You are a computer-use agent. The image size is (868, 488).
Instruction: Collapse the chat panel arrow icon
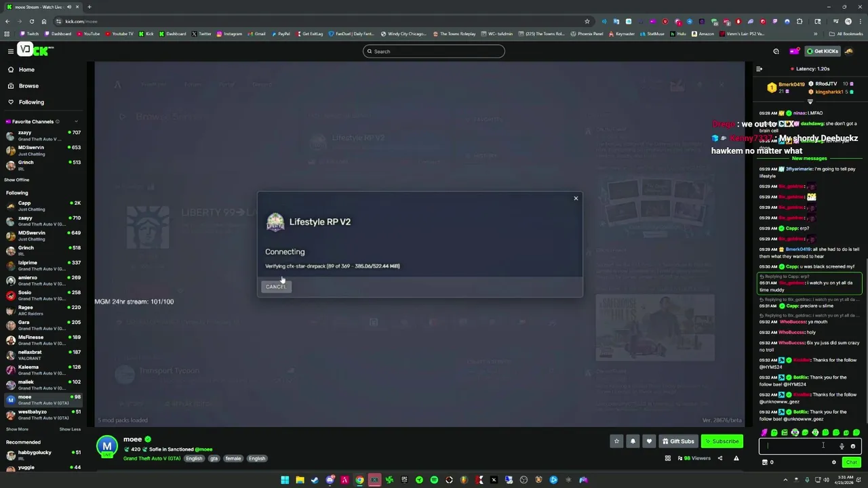(759, 69)
